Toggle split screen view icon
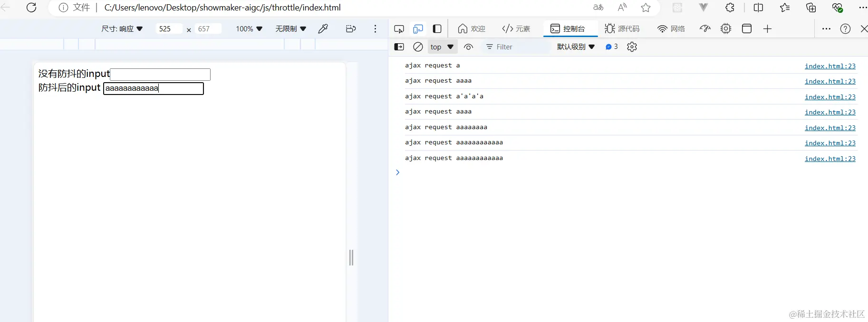This screenshot has width=868, height=322. pos(759,8)
